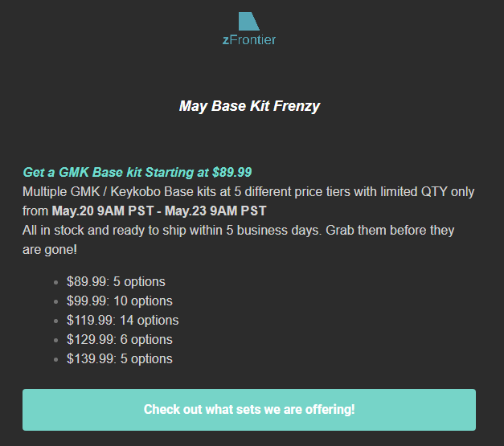Viewport: 504px width, 446px height.
Task: Select the May Base Kit Frenzy heading
Action: (x=249, y=106)
